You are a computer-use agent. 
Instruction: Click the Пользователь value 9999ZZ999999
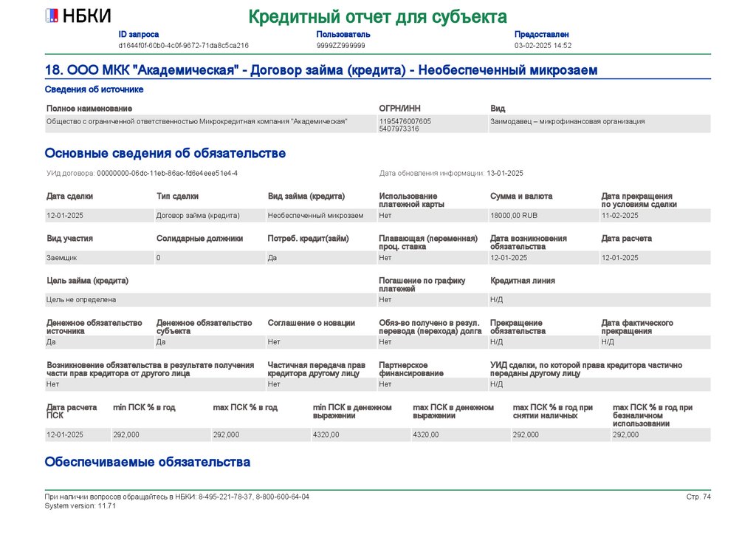[340, 45]
